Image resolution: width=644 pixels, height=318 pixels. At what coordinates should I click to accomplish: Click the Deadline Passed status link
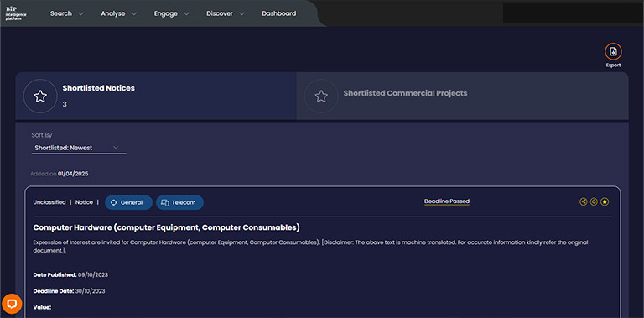[x=447, y=201]
